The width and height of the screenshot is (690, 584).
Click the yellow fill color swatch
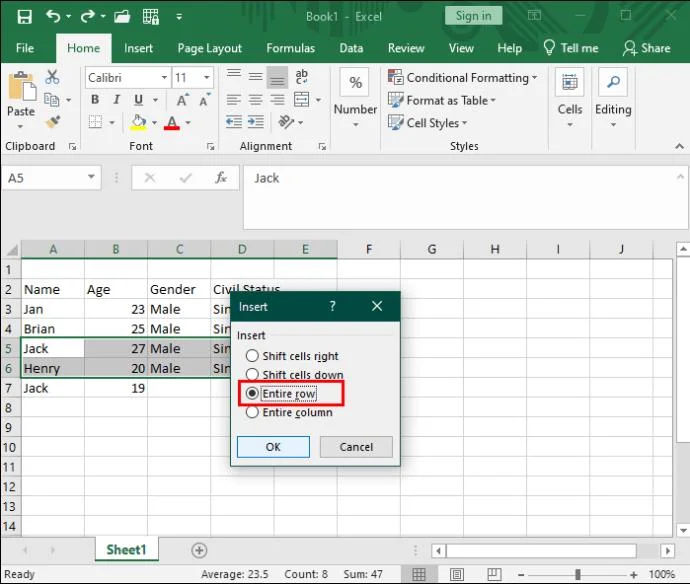pos(138,123)
